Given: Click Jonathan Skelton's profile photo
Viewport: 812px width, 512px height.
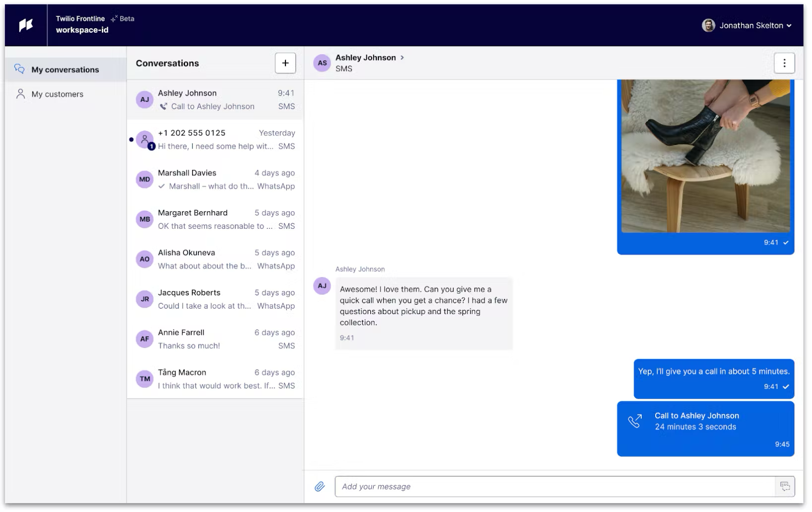Looking at the screenshot, I should (x=708, y=25).
